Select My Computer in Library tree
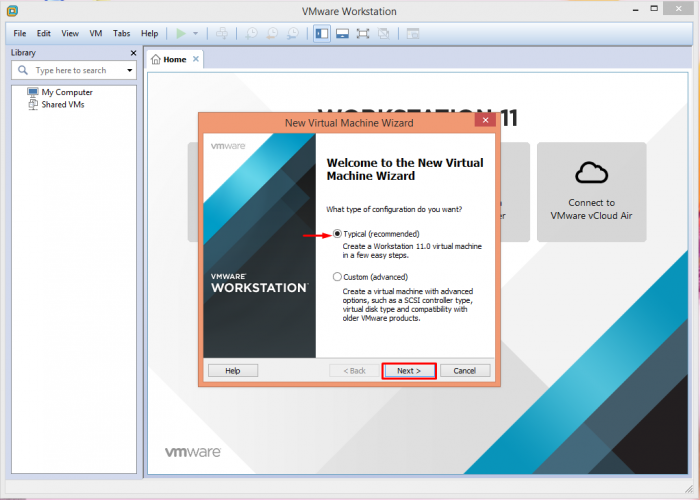This screenshot has width=700, height=500. [x=60, y=92]
